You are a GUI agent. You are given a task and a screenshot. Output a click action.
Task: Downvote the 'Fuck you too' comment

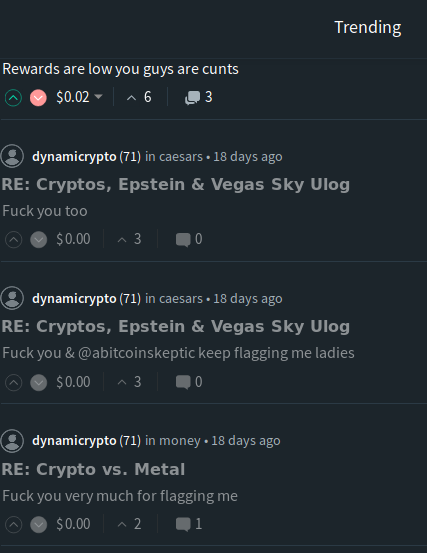[39, 240]
